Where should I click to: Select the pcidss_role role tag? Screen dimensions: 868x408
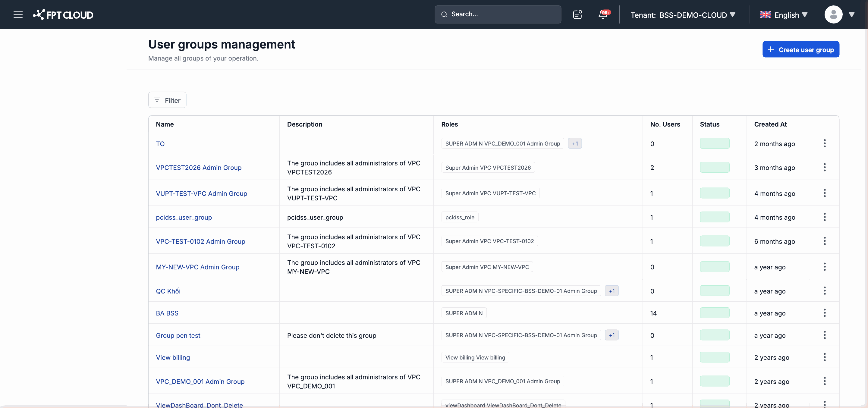(460, 217)
